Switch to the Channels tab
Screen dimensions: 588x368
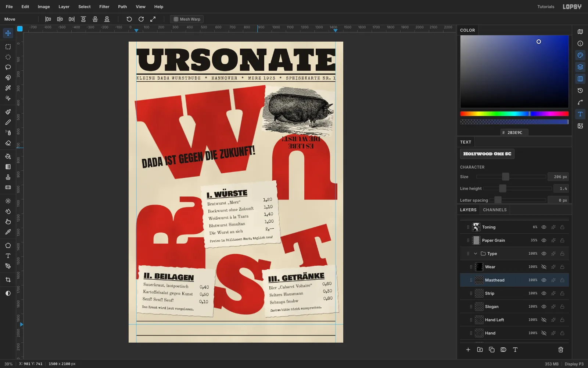[495, 210]
